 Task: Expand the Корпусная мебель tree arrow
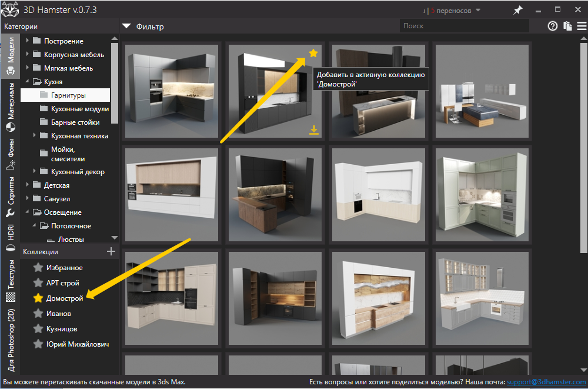pyautogui.click(x=27, y=54)
